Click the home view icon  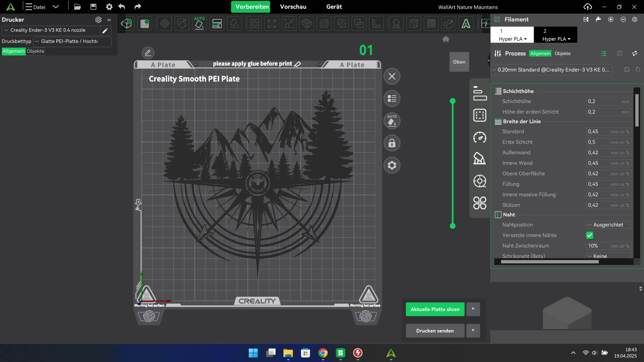pyautogui.click(x=446, y=39)
